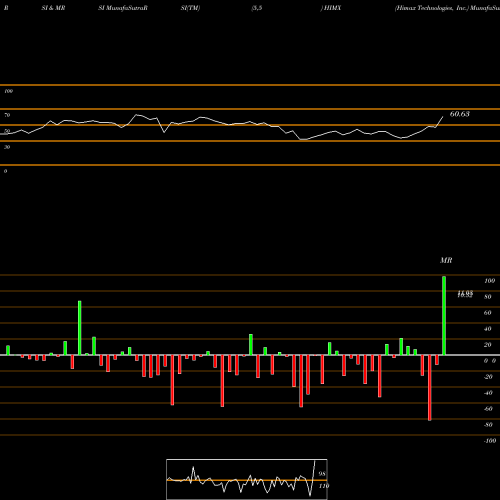Click the RSI axis label 30
The image size is (500, 500).
point(7,147)
